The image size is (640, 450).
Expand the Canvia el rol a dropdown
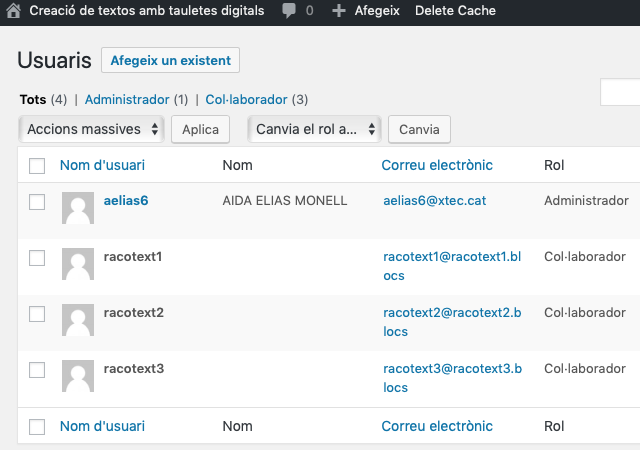pyautogui.click(x=315, y=129)
